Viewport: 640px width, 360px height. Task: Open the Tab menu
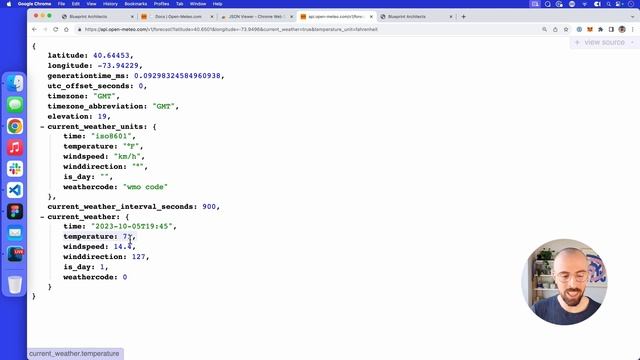180,4
